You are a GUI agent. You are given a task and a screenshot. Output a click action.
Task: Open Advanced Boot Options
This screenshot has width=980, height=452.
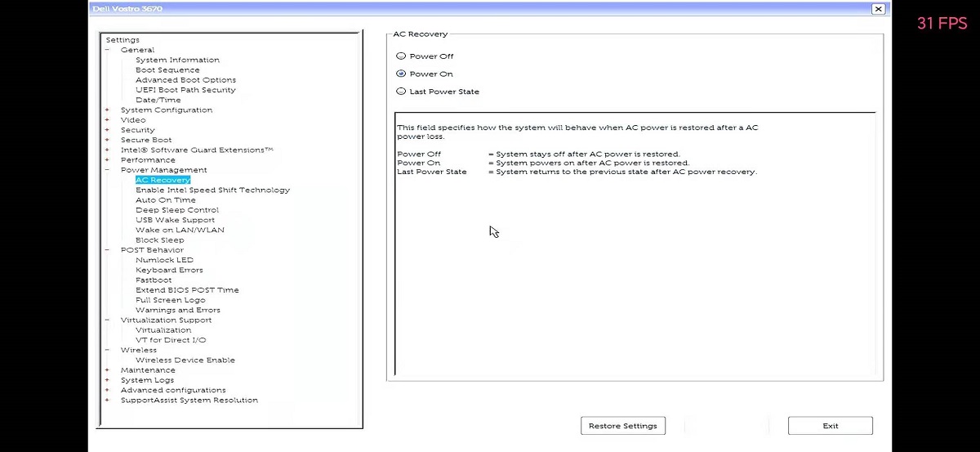[x=185, y=80]
